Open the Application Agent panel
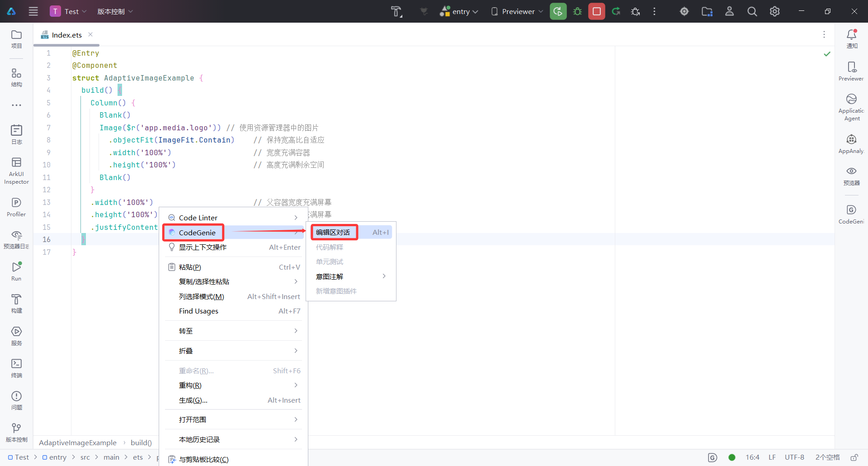 point(852,108)
